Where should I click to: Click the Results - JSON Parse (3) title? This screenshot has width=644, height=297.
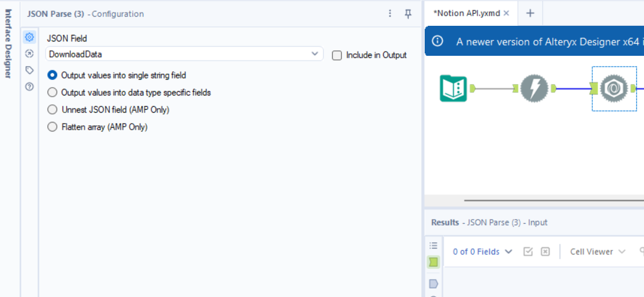coord(489,223)
